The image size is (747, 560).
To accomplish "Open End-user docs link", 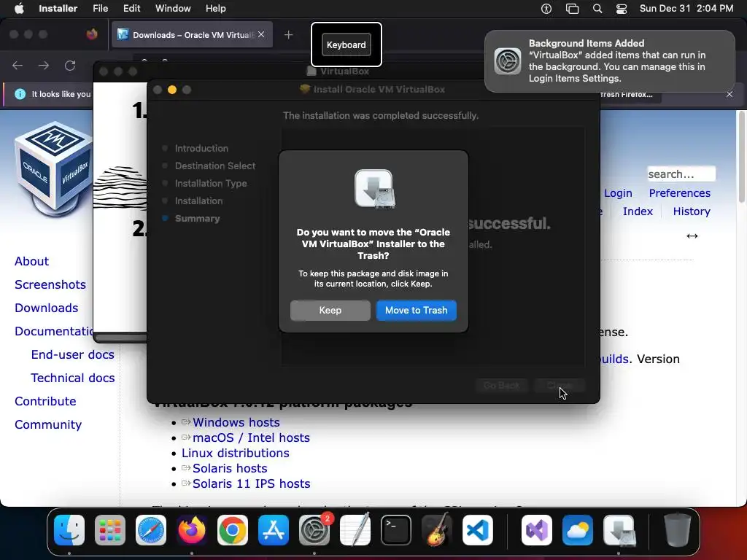I will coord(72,354).
